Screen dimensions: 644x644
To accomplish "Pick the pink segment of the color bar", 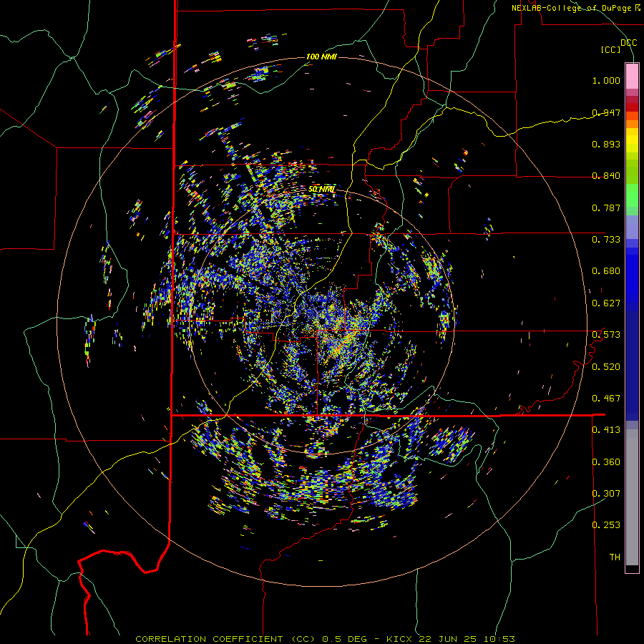I will click(632, 77).
